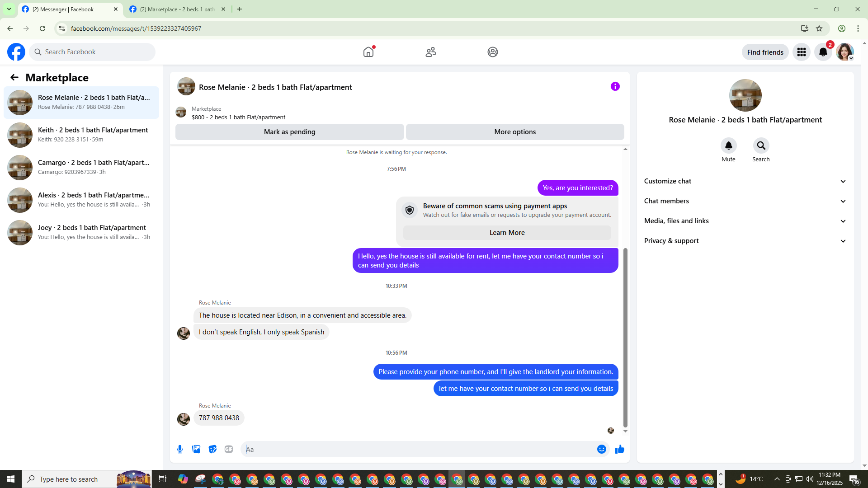
Task: Open the Copilot taskbar icon
Action: point(183,479)
